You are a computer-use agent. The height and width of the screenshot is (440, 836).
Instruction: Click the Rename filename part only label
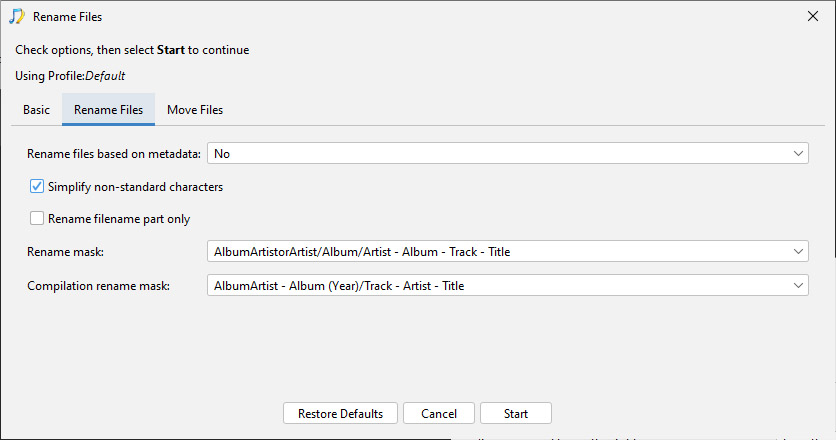[x=119, y=219]
